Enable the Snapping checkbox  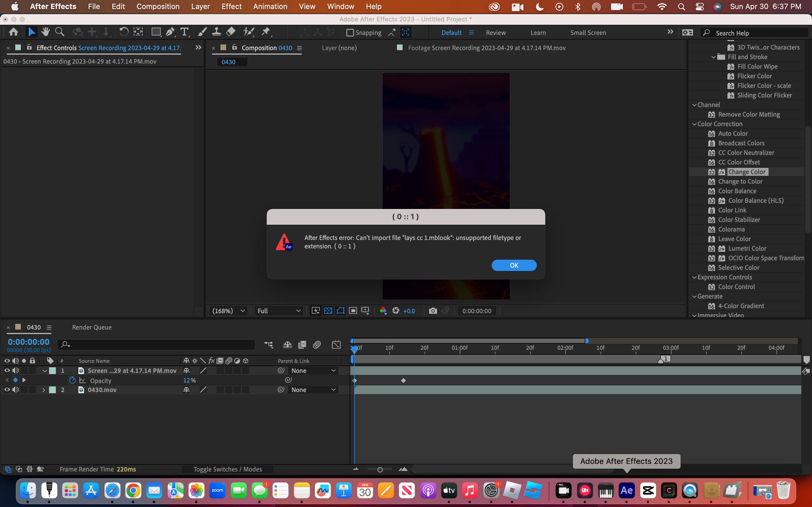[x=350, y=33]
